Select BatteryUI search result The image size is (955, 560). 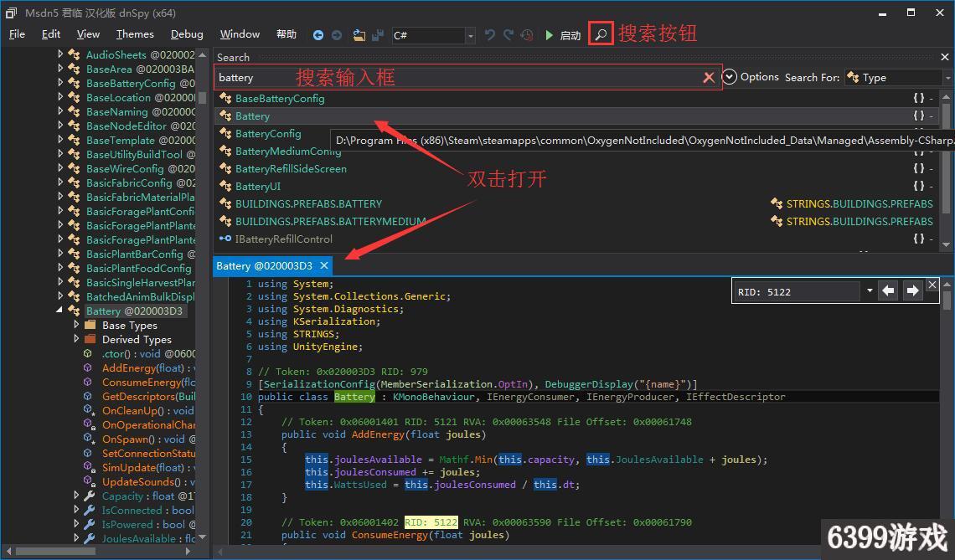(x=258, y=187)
